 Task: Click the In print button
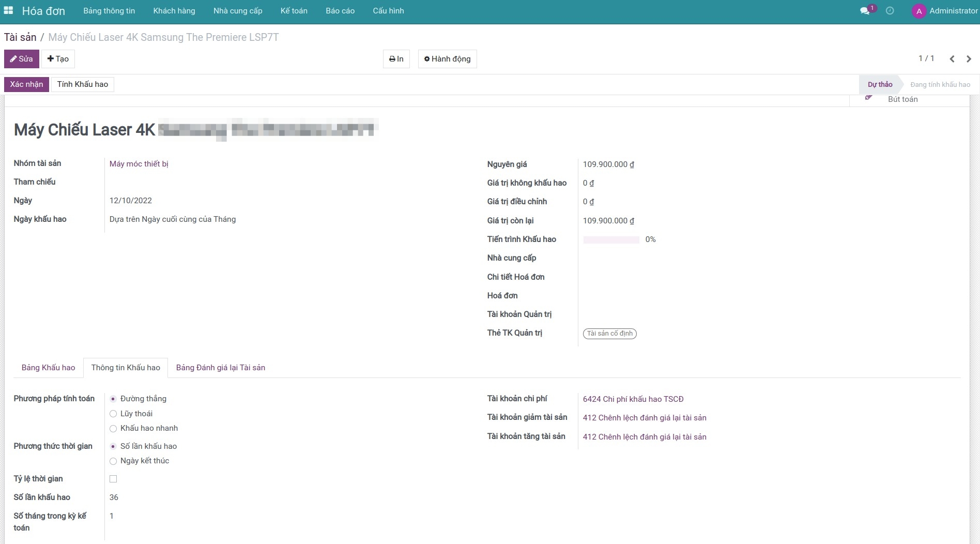(396, 59)
